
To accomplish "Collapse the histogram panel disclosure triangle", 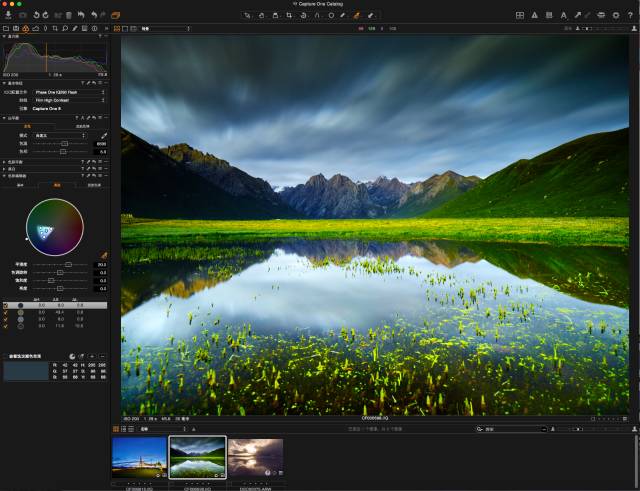I will pos(4,36).
